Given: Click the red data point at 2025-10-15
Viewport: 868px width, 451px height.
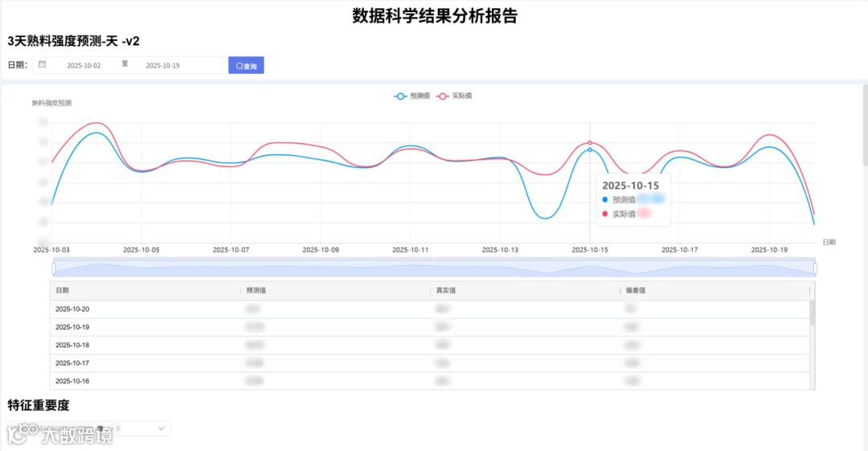Looking at the screenshot, I should (590, 143).
